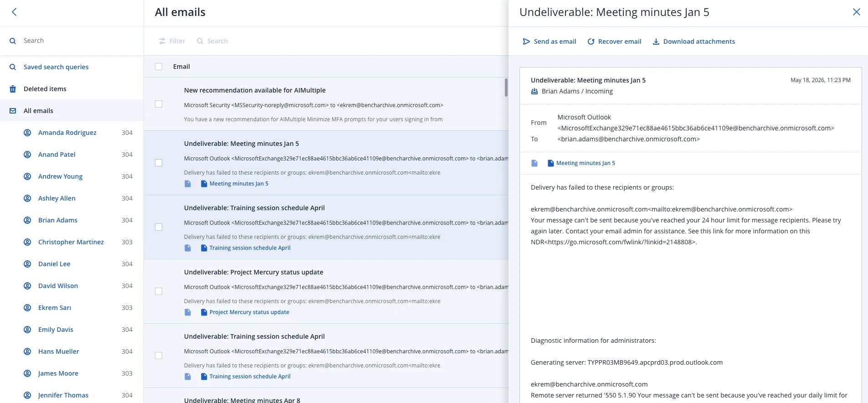The width and height of the screenshot is (868, 403).
Task: Click the Send as email icon
Action: [526, 41]
